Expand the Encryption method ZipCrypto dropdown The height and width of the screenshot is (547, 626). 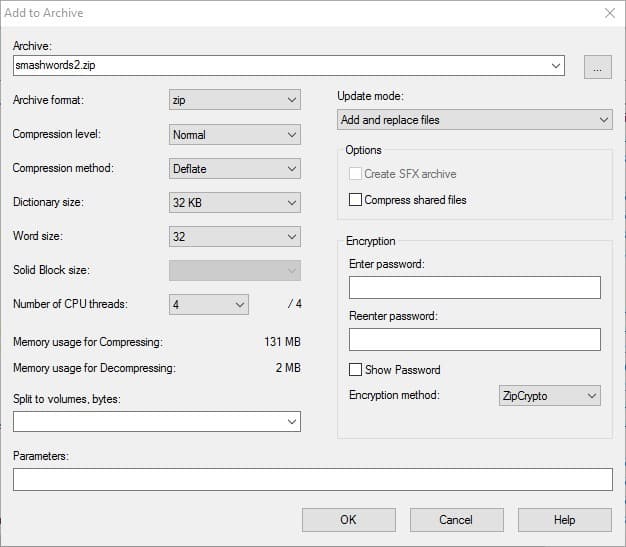(550, 396)
